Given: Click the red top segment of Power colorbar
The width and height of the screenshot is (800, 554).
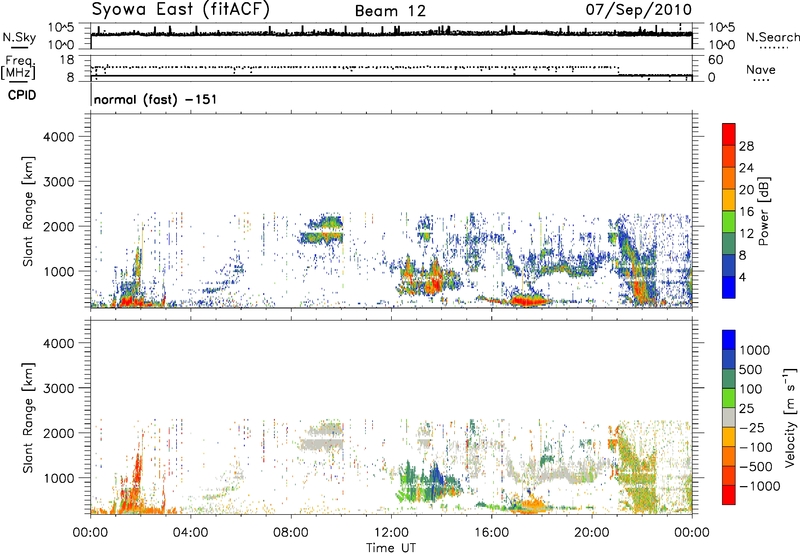Looking at the screenshot, I should point(729,134).
